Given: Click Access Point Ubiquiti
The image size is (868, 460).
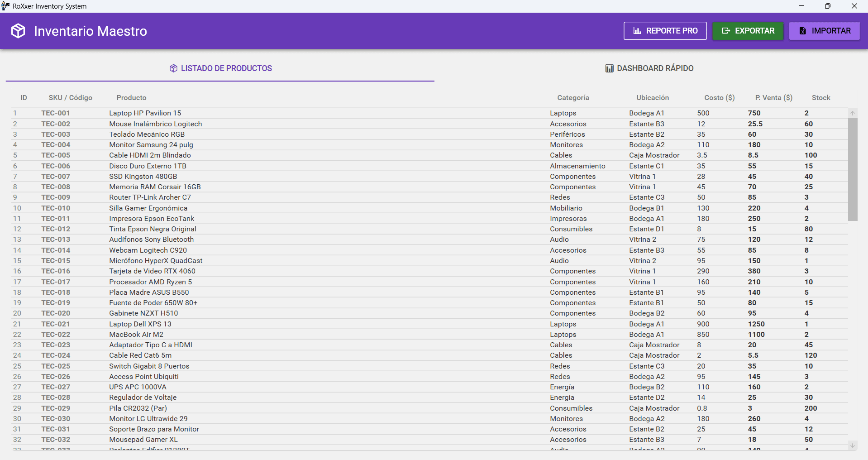Looking at the screenshot, I should 144,377.
